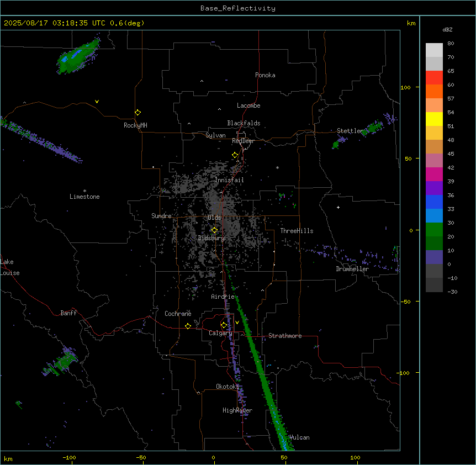Select the yellow diamond marker below RedDeer
476x465 pixels.
(235, 155)
